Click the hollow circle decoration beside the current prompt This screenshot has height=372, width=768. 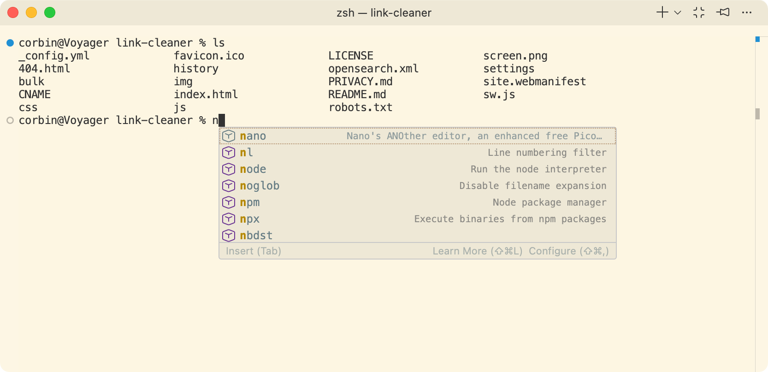(10, 120)
